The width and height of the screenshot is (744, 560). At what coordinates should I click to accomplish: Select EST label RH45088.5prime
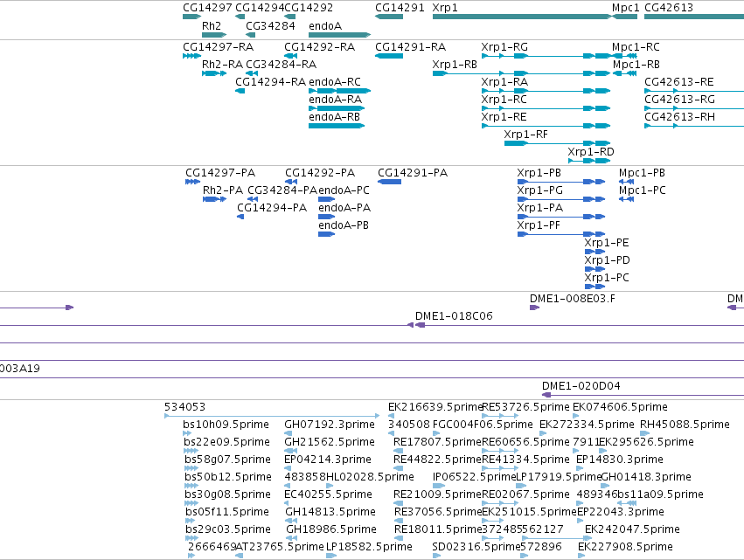(685, 425)
